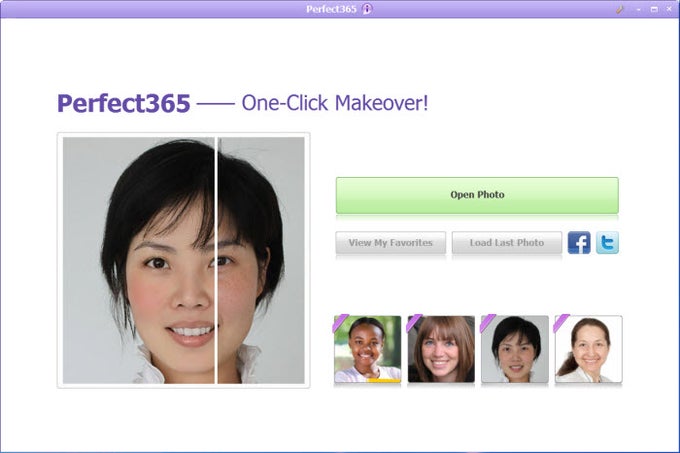Close the Perfect365 window
Viewport: 680px width, 453px height.
[x=669, y=9]
